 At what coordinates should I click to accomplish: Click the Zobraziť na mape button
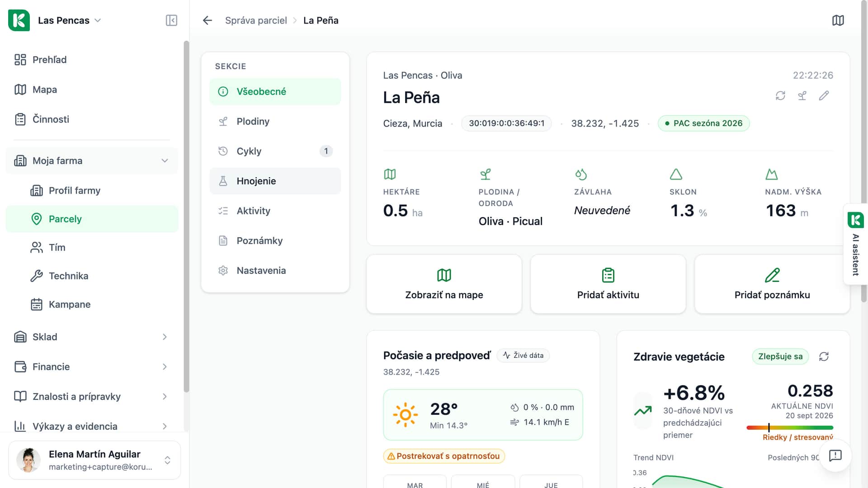[444, 284]
